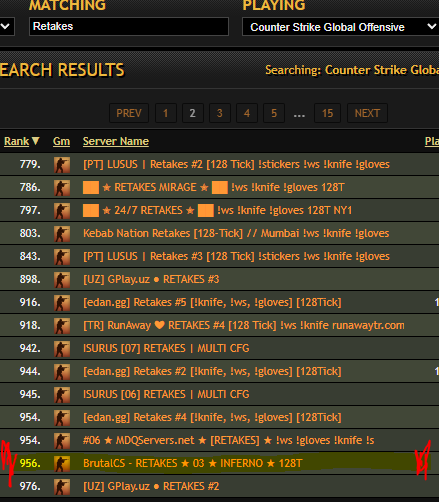Sort by Gm column header
Image resolution: width=439 pixels, height=502 pixels.
[61, 141]
